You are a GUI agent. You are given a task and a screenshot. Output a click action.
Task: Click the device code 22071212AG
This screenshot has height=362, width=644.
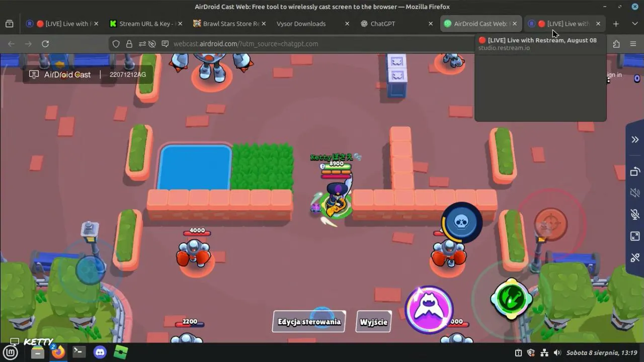click(128, 74)
